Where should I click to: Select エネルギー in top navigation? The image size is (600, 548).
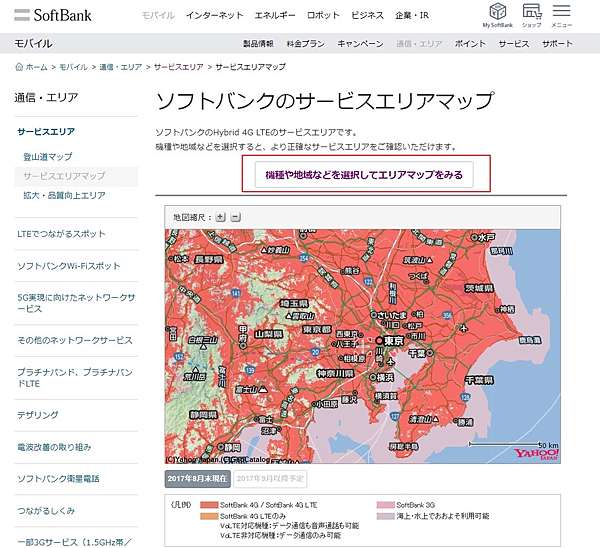click(x=275, y=15)
